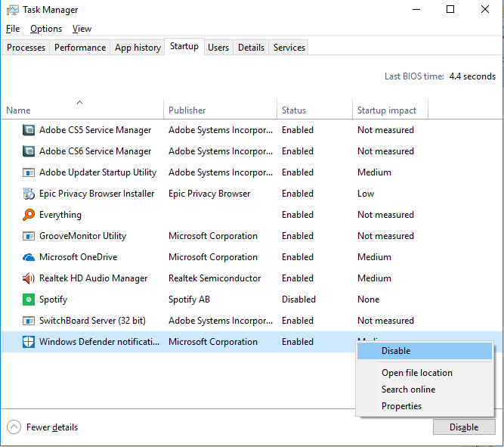Click Microsoft Corporation publisher of GrooveMonitor
This screenshot has height=447, width=504.
[213, 236]
